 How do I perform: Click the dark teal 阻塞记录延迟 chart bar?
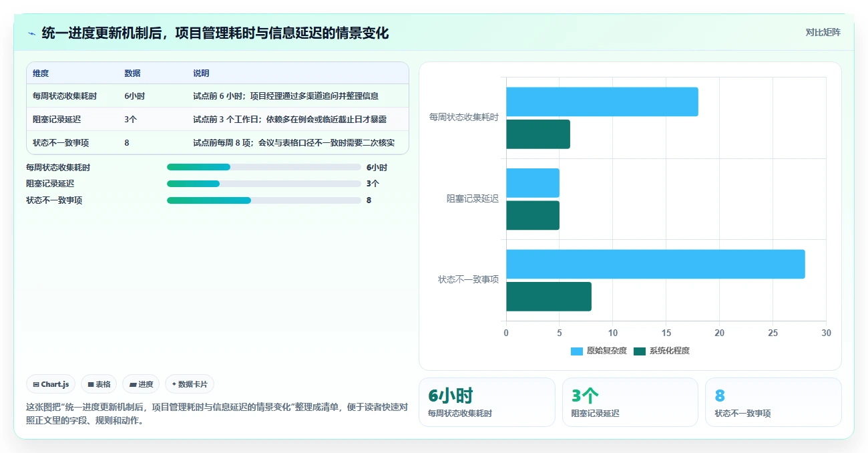[533, 215]
